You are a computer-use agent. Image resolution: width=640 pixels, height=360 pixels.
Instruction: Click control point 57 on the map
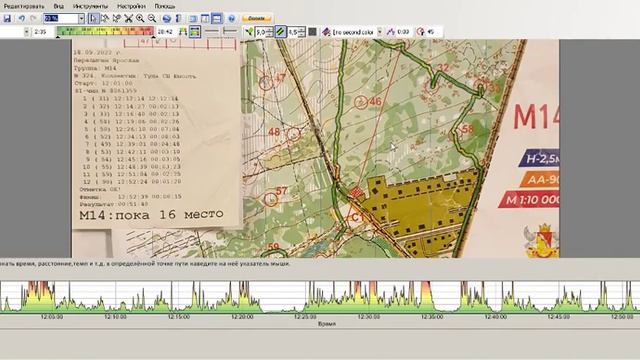(271, 199)
